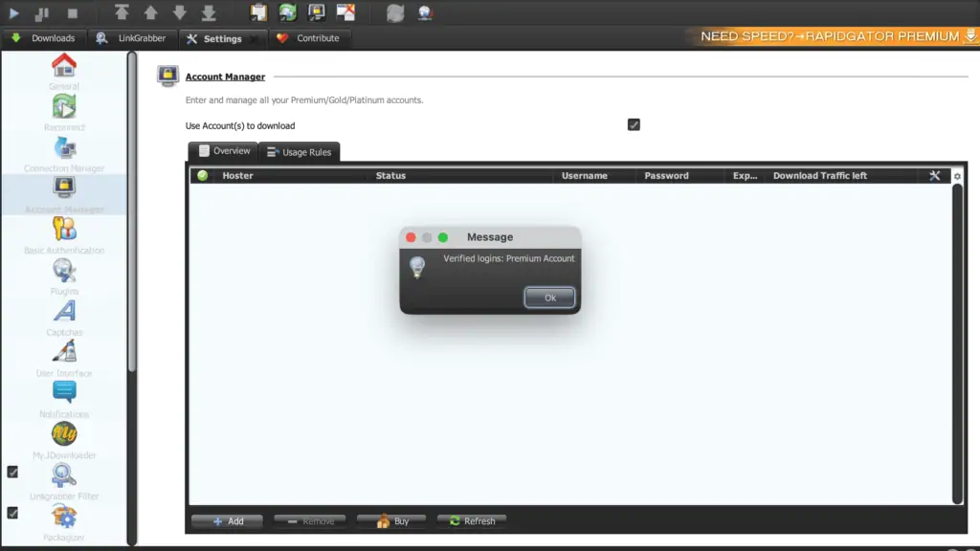The width and height of the screenshot is (980, 551).
Task: Click the Account Manager heading
Action: (x=225, y=77)
